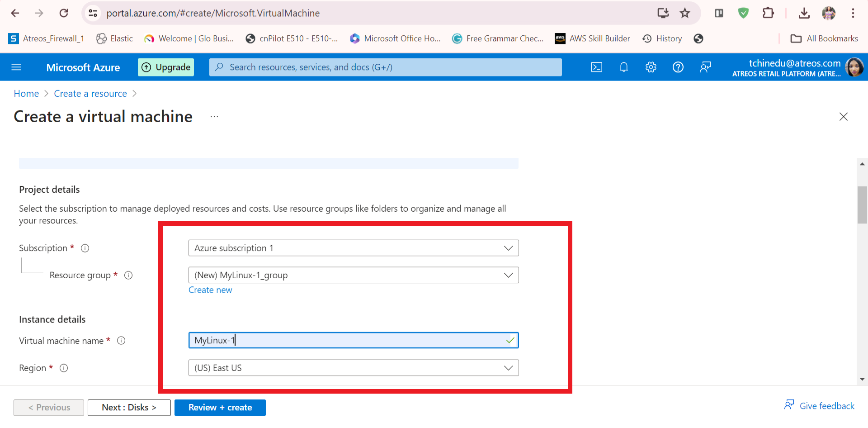The width and height of the screenshot is (868, 428).
Task: Go to Next: Disks step
Action: (x=129, y=408)
